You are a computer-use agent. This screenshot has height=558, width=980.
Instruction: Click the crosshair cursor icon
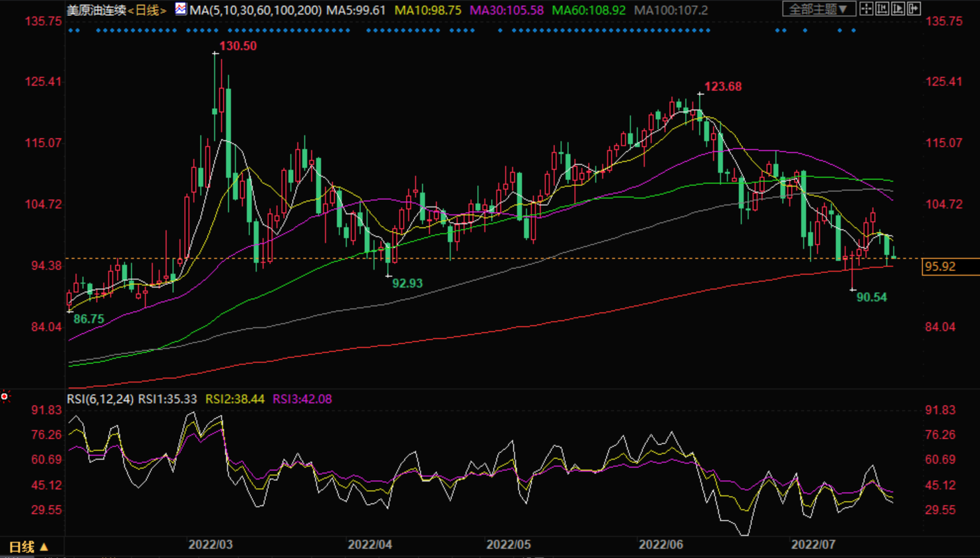coord(866,9)
